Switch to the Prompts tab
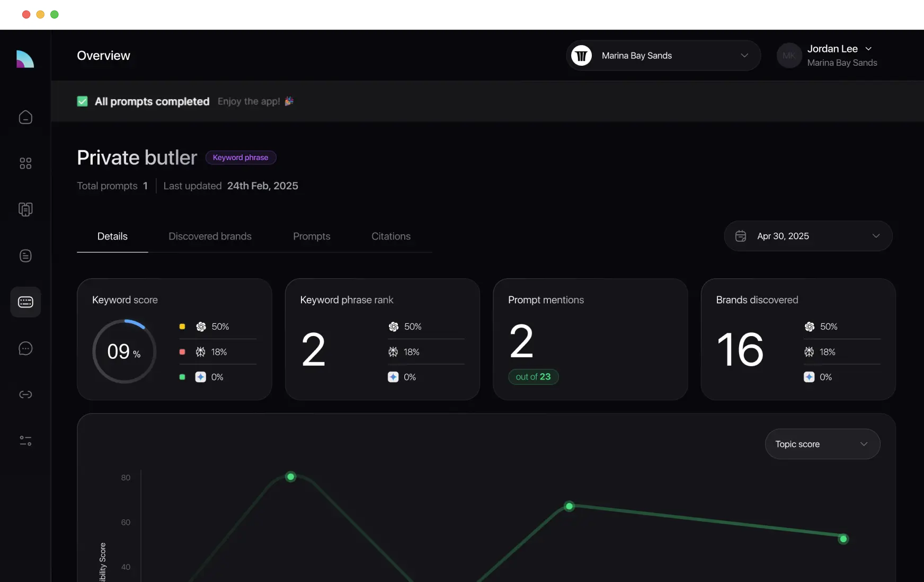The image size is (924, 582). pyautogui.click(x=312, y=236)
